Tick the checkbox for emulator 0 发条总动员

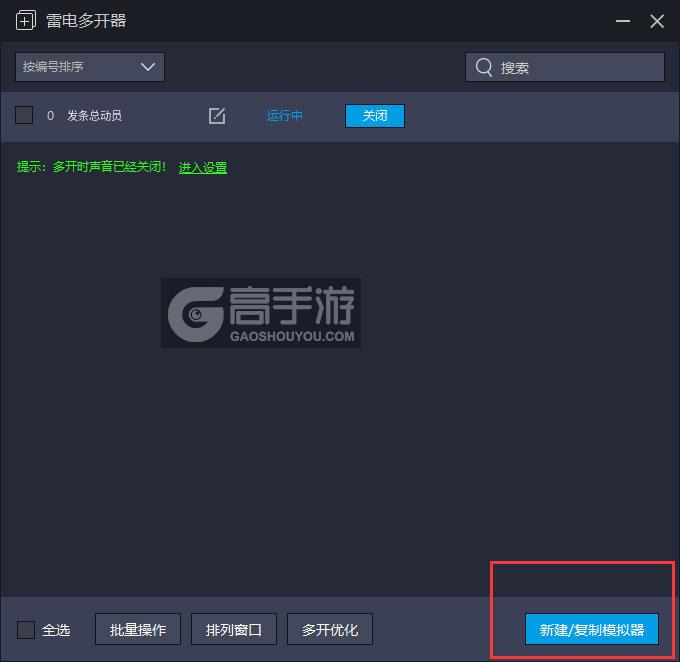[24, 115]
